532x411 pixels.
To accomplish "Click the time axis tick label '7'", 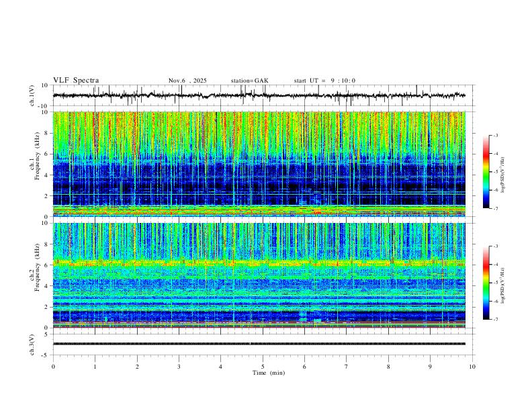I will (347, 367).
